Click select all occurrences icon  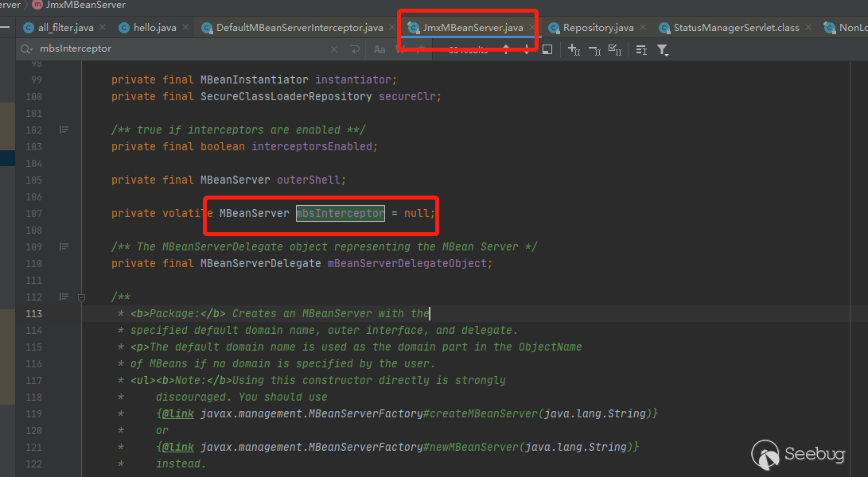click(615, 49)
